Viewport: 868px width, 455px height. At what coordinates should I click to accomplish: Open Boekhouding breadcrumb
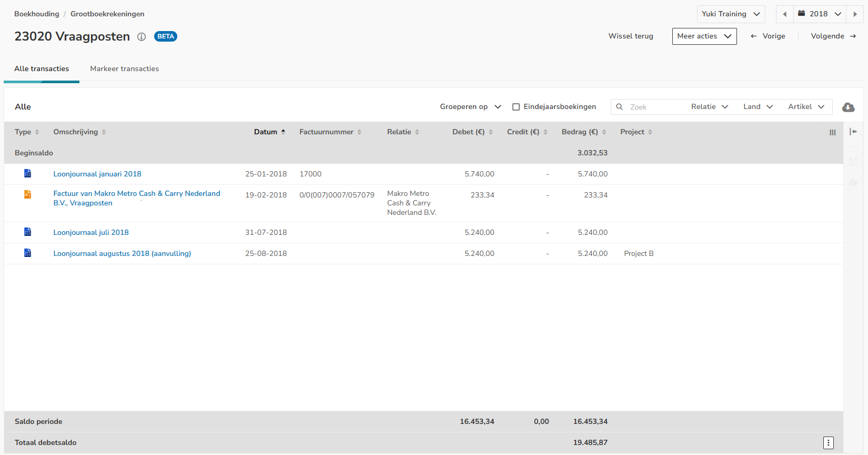[37, 14]
